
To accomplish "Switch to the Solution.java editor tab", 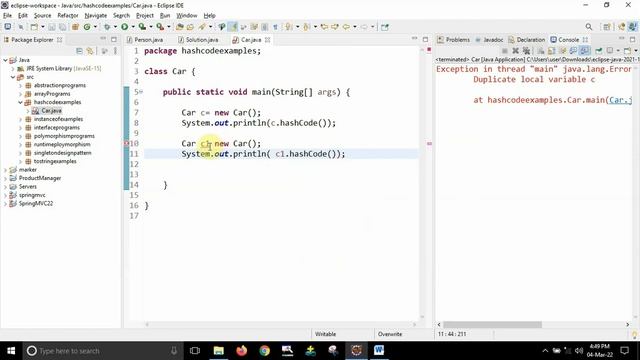I will [x=198, y=40].
